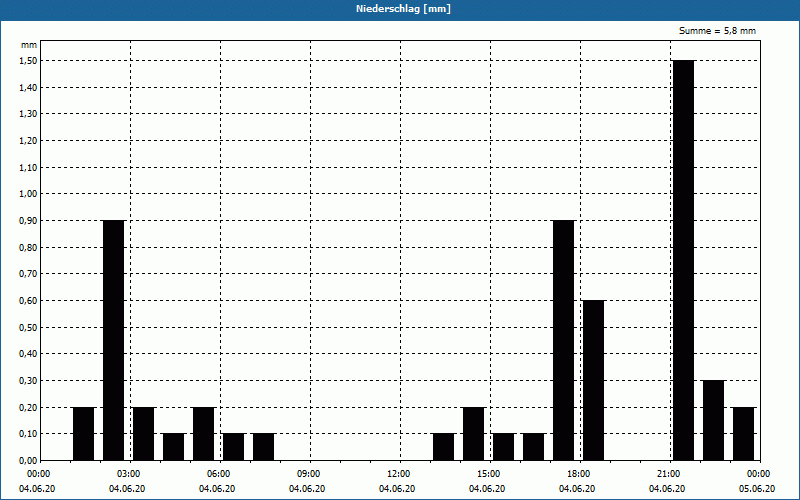Click the 0,90 mm bar before 18:00
Viewport: 800px width, 500px height.
tap(564, 340)
